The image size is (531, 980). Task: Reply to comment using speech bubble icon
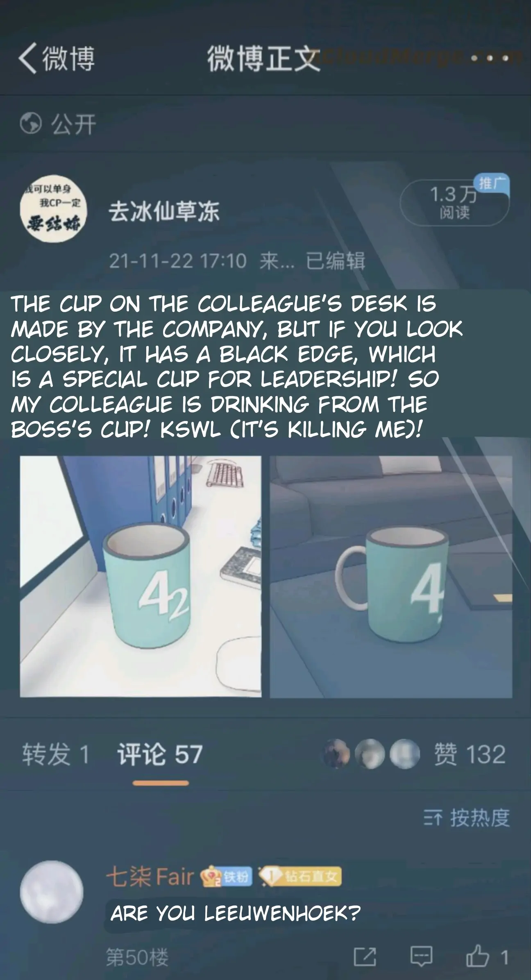(421, 957)
